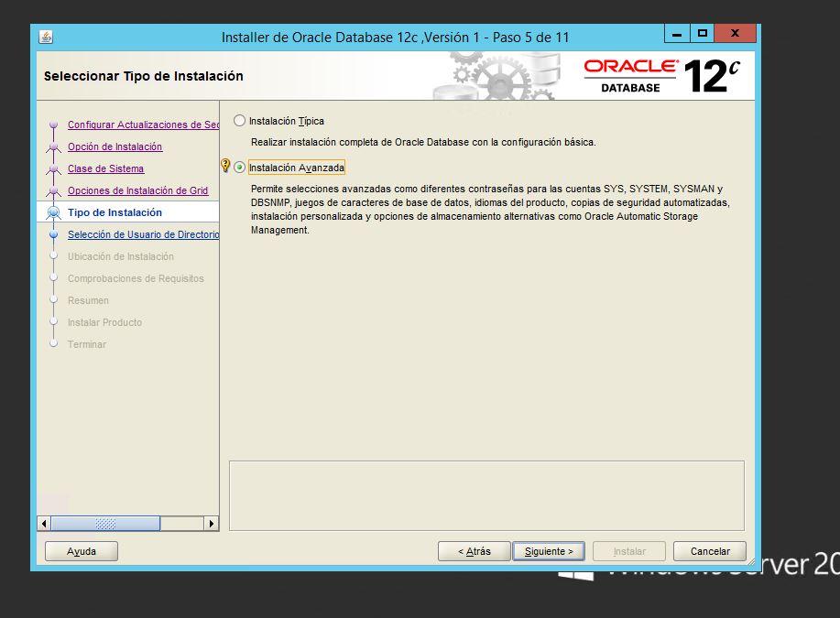Click the step bullet beside Opción de Instalación

(53, 146)
